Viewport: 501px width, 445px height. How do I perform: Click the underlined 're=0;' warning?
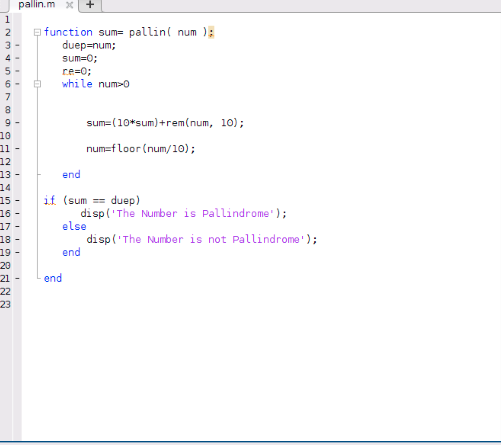click(77, 71)
